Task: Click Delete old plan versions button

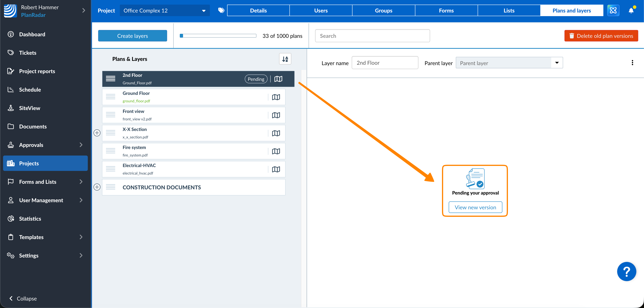Action: (601, 36)
